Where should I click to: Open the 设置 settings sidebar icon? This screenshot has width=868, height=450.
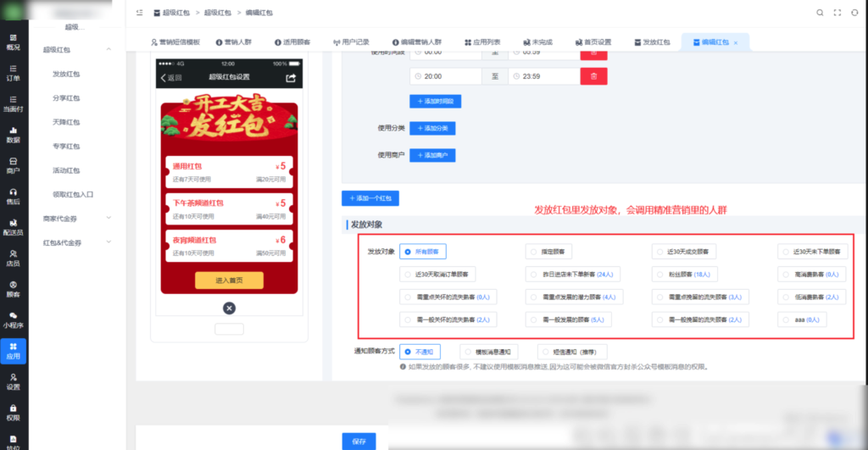click(x=14, y=381)
